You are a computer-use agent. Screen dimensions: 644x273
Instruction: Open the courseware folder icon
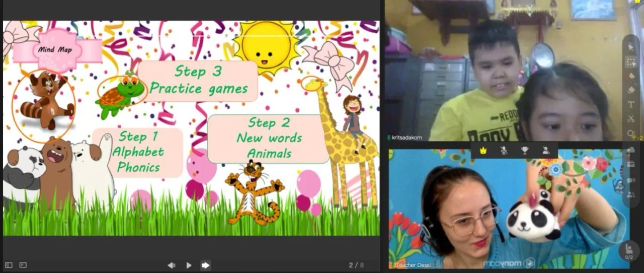631,165
